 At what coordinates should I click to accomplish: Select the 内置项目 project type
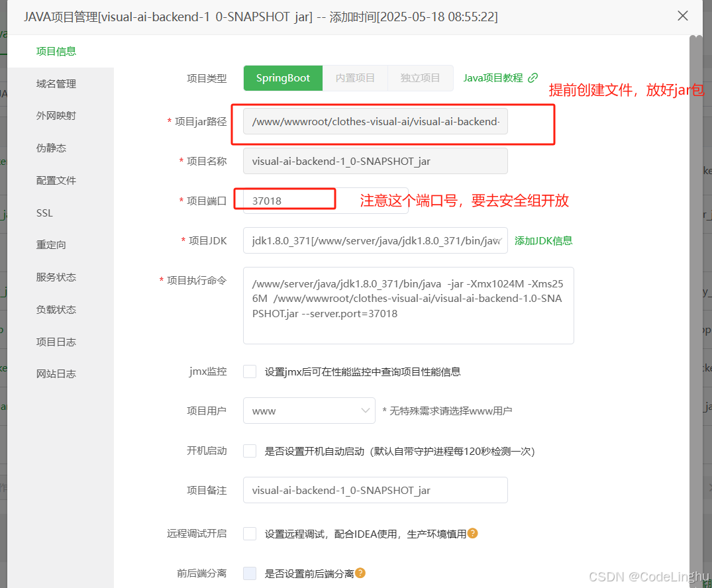click(x=355, y=78)
